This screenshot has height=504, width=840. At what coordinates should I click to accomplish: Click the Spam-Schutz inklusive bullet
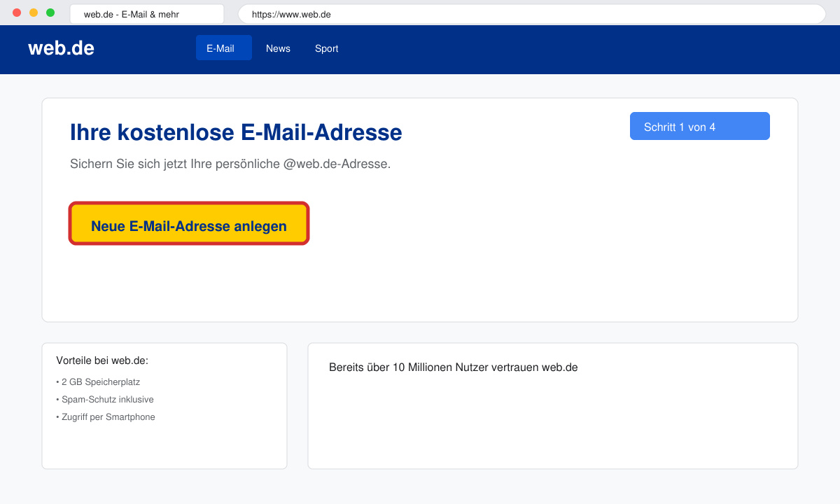pyautogui.click(x=105, y=400)
